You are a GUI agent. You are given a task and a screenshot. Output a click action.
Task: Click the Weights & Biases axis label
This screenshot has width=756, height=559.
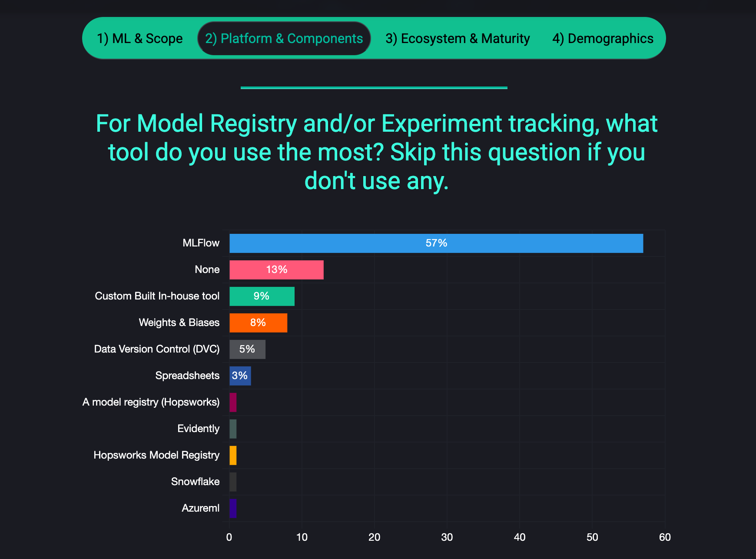click(179, 323)
